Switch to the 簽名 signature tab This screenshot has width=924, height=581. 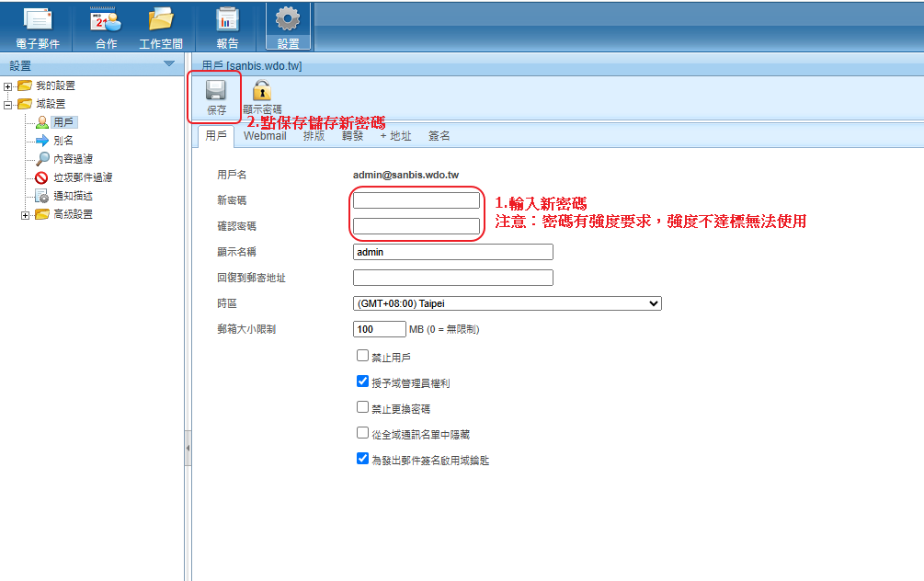439,136
